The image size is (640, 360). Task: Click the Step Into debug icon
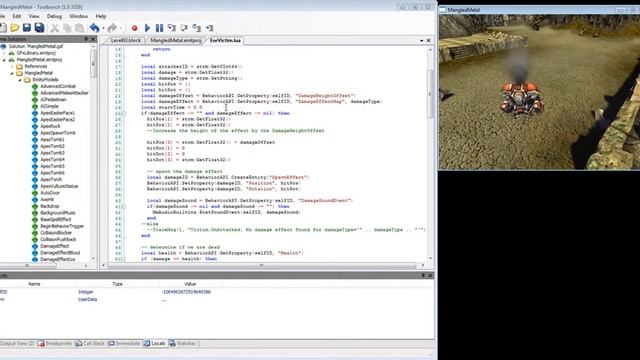tap(172, 28)
